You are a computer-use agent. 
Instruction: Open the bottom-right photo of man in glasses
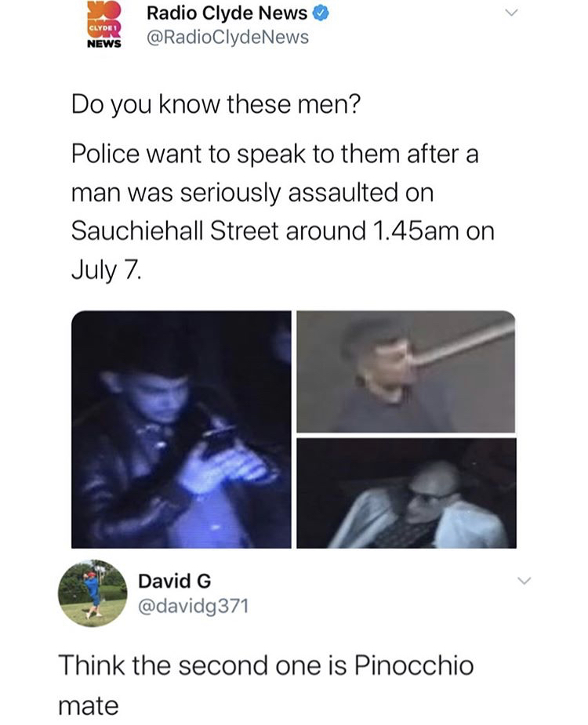pos(406,493)
